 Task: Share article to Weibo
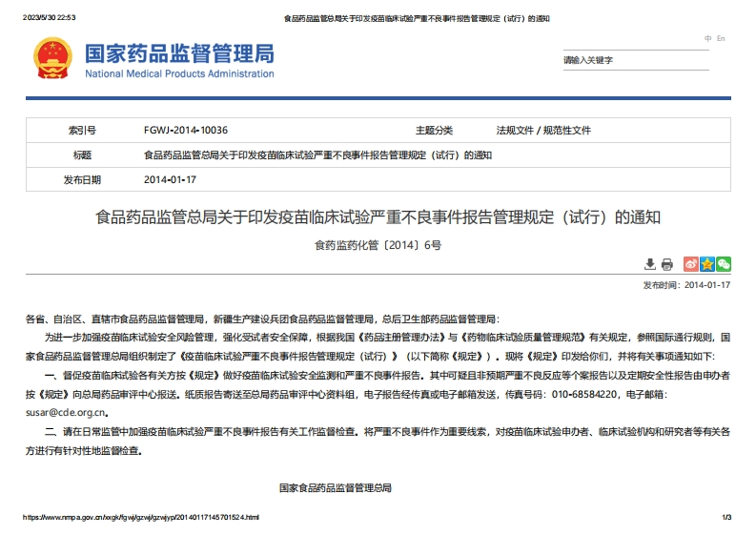click(x=691, y=264)
